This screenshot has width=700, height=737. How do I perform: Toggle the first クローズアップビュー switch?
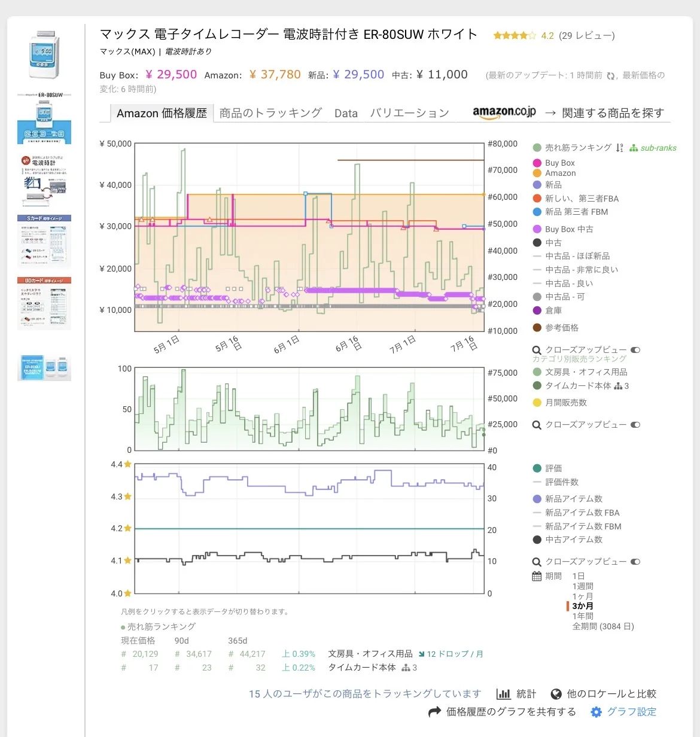click(x=635, y=350)
